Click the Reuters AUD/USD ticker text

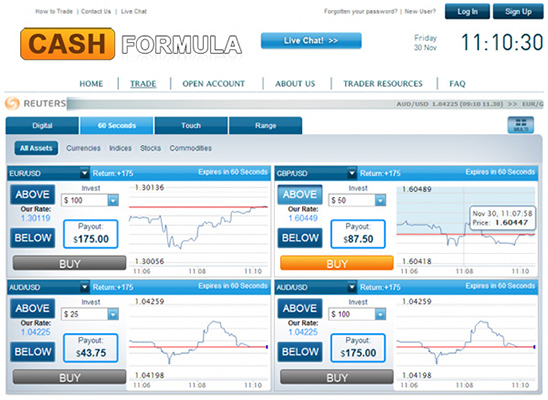449,104
